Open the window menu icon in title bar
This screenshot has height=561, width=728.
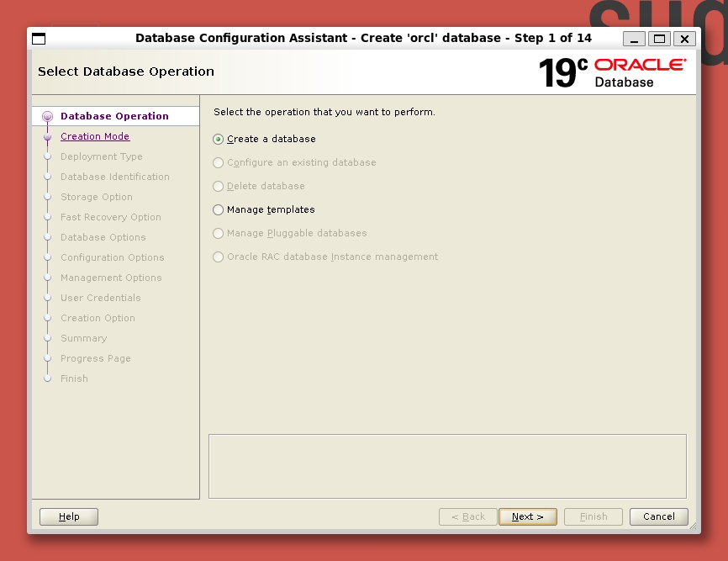pos(39,39)
